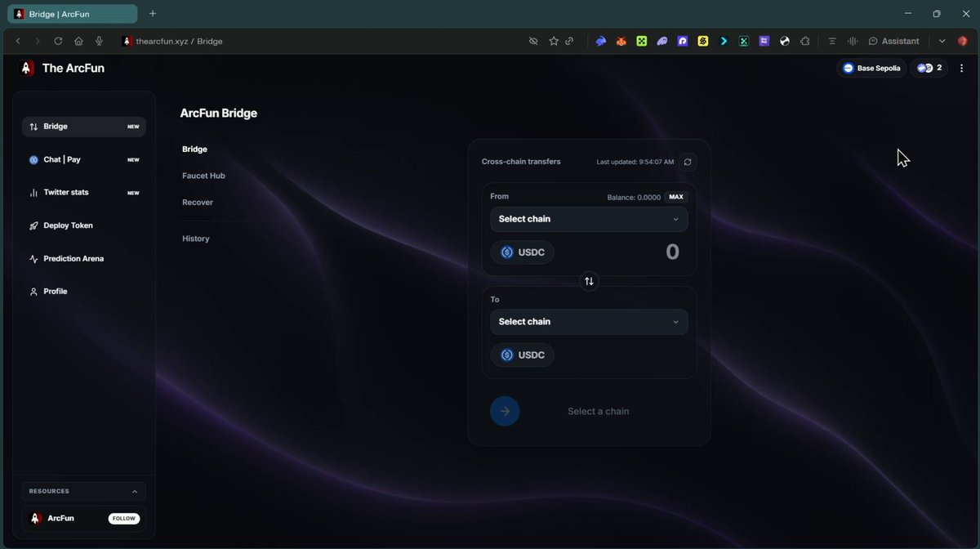980x549 pixels.
Task: Click the ArcFun rocket logo in header
Action: click(x=27, y=68)
